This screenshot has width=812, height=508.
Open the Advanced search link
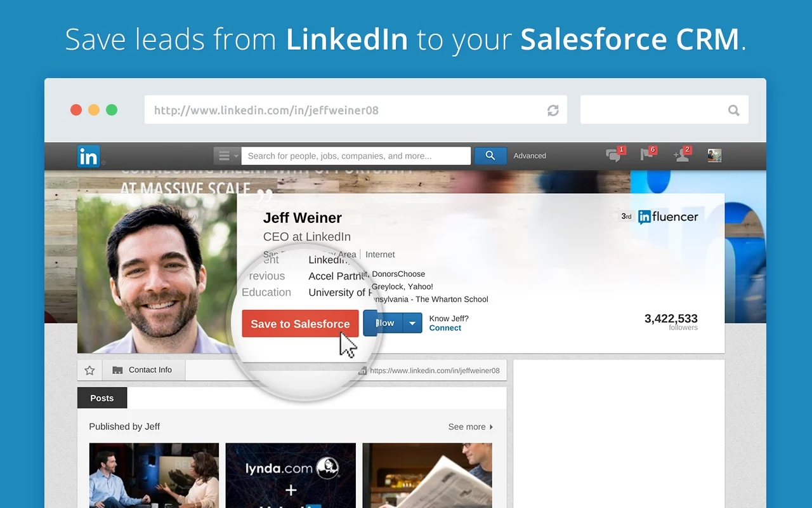click(x=530, y=156)
